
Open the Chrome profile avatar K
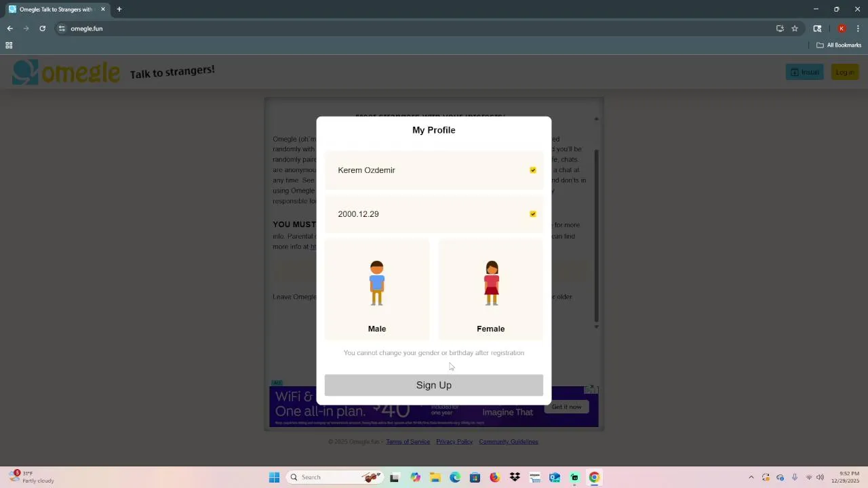tap(842, 28)
